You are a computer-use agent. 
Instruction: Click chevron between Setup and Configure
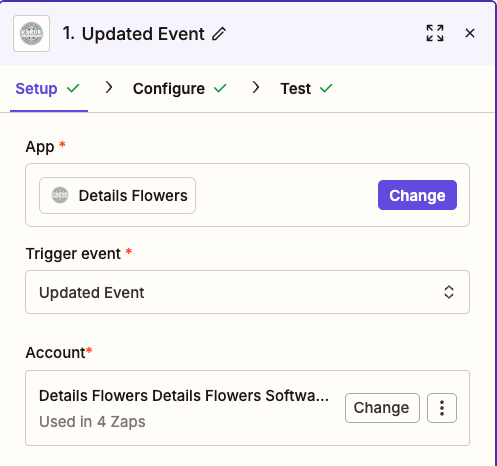tap(109, 88)
